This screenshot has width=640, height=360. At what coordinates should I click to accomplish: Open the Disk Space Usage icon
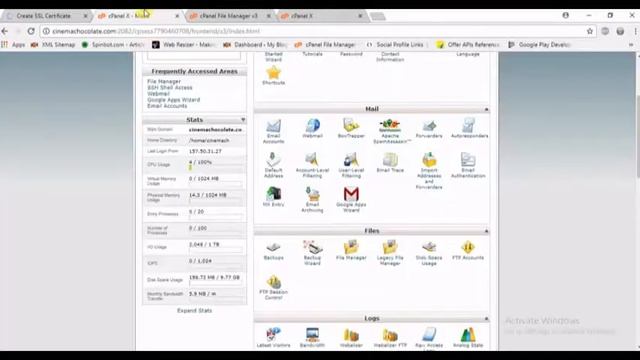tap(429, 247)
